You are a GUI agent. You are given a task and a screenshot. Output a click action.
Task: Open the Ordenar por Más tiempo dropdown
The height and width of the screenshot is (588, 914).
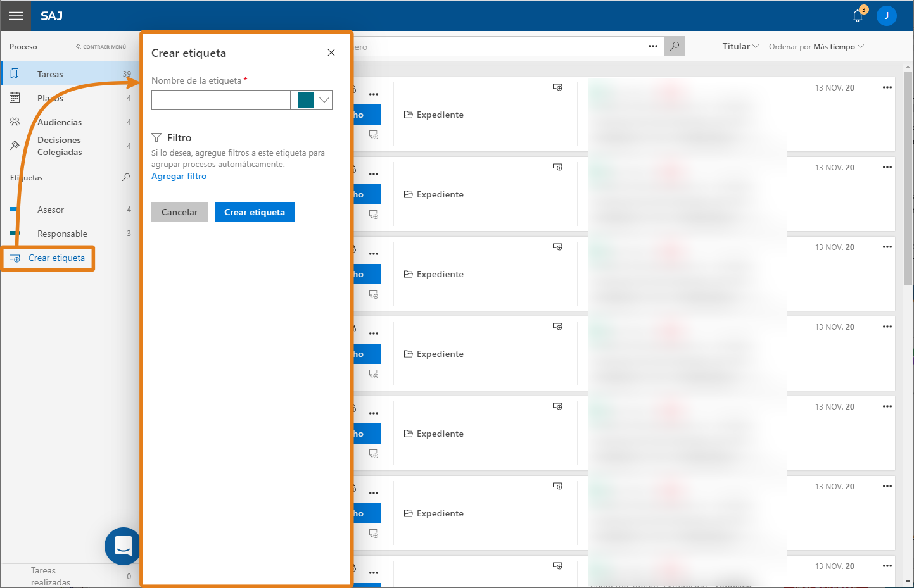(x=816, y=47)
